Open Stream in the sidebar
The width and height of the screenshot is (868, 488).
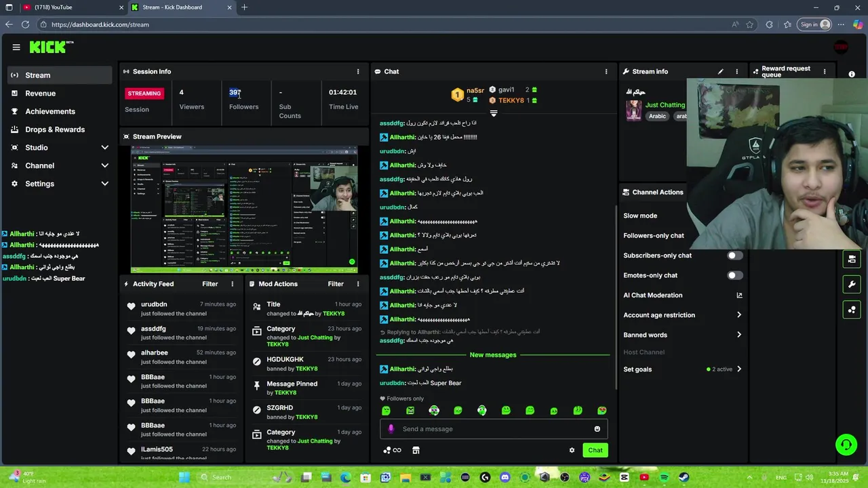60,75
